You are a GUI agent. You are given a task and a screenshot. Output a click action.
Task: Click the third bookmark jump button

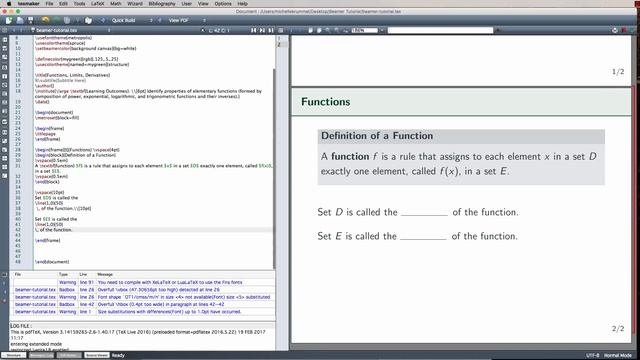[x=271, y=30]
